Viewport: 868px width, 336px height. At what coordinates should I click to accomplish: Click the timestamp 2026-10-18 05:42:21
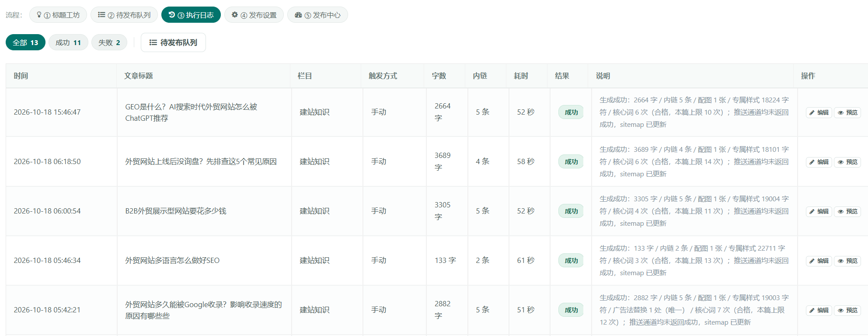(x=47, y=310)
